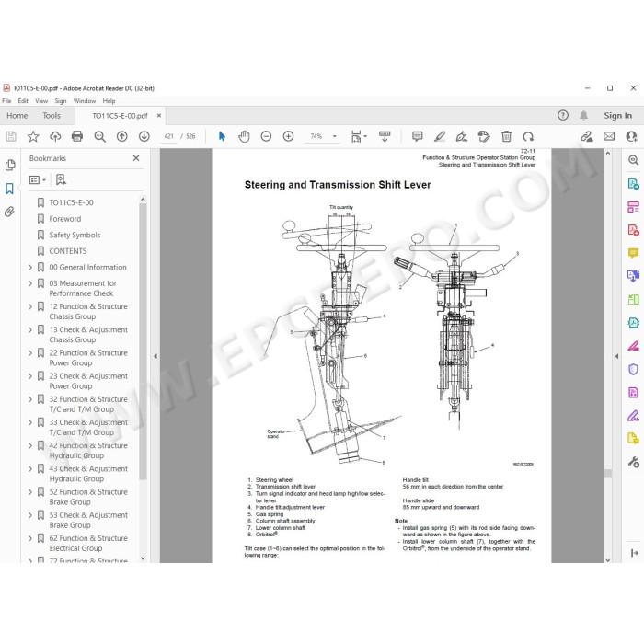Open the Sign menu
Screen dimensions: 644x644
coord(61,101)
